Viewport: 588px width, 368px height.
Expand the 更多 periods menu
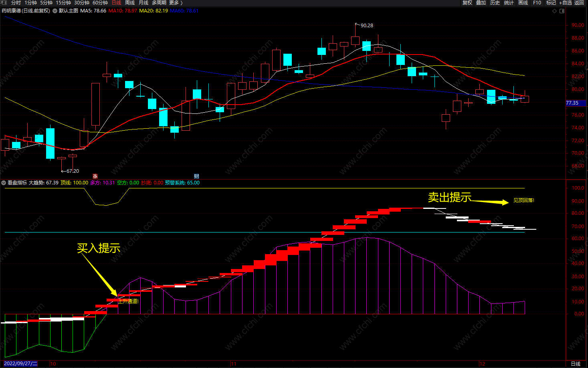(x=176, y=3)
